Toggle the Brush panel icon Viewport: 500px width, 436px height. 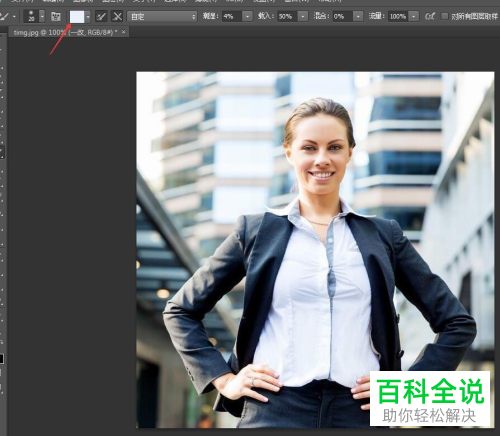55,16
